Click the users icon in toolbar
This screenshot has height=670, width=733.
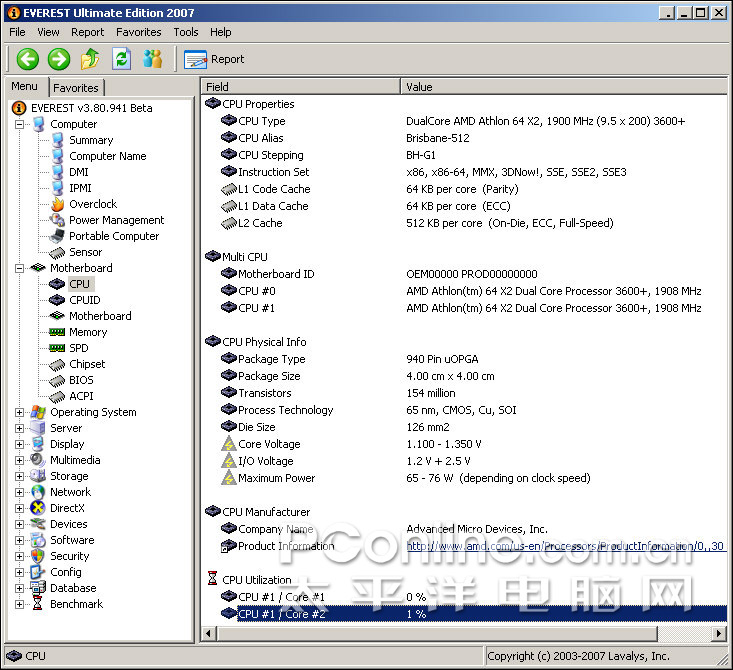152,59
